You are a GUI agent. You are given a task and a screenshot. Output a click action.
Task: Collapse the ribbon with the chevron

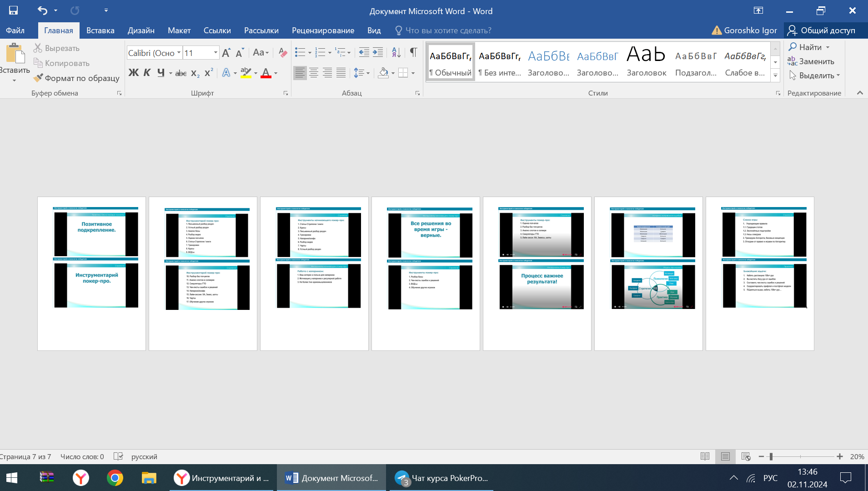tap(860, 93)
